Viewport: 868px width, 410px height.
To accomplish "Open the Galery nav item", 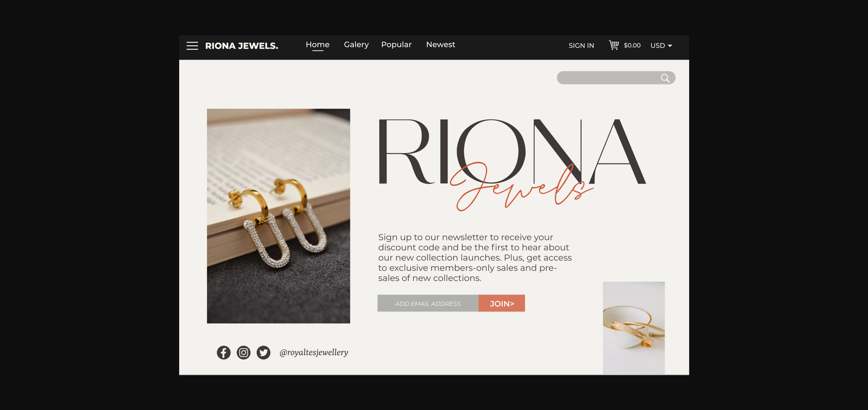I will [356, 45].
